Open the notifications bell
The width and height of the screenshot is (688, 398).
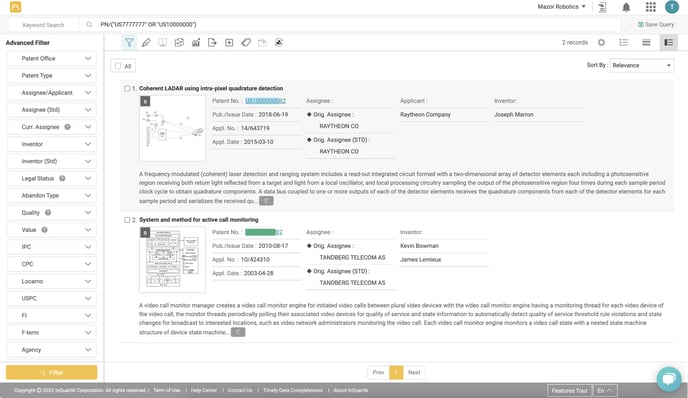click(626, 7)
